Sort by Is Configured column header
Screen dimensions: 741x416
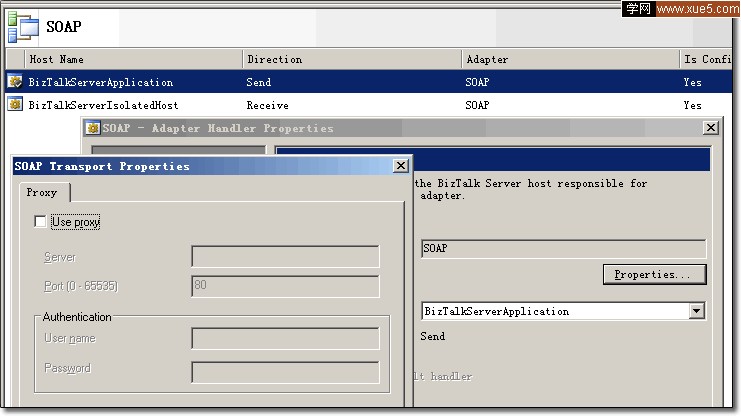click(x=706, y=59)
